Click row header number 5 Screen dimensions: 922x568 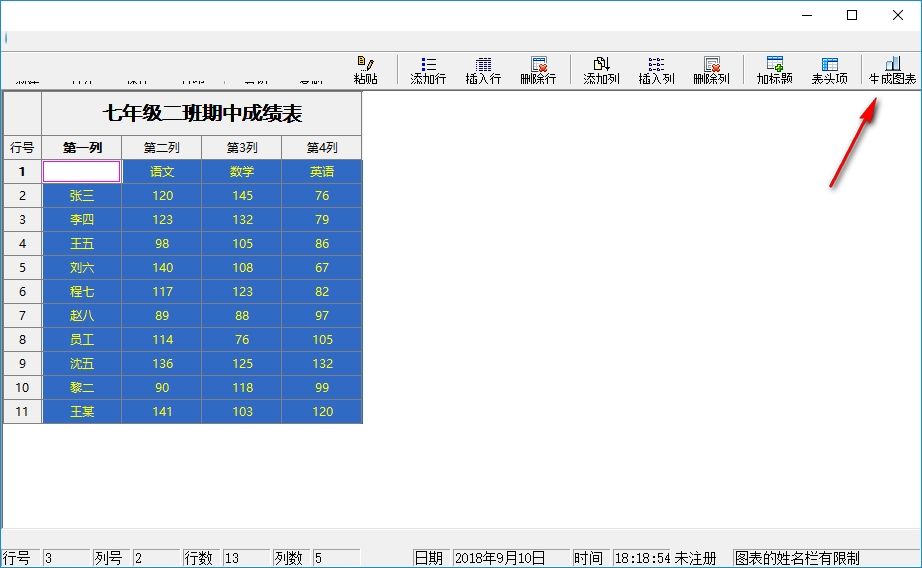click(22, 268)
